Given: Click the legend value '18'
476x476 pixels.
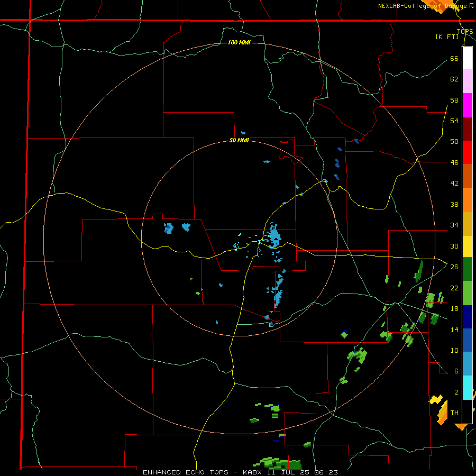Looking at the screenshot, I should tap(454, 309).
